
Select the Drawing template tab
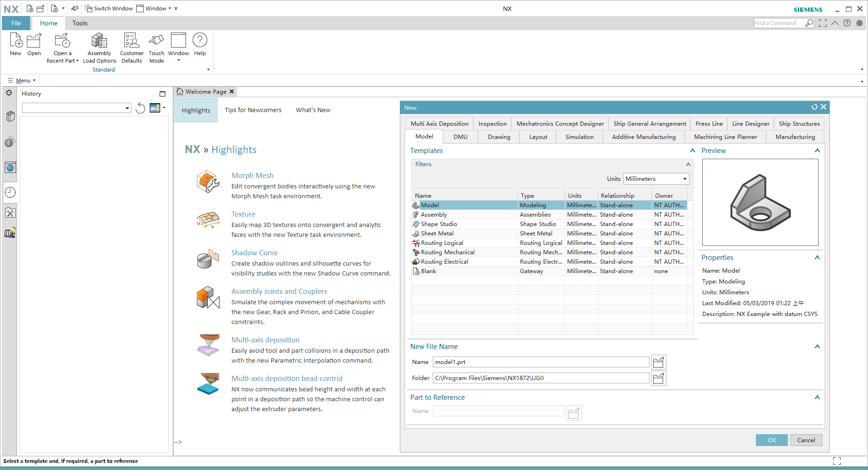499,137
